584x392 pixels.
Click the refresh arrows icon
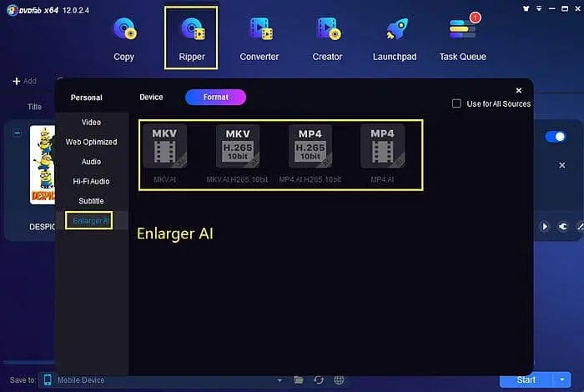[319, 380]
